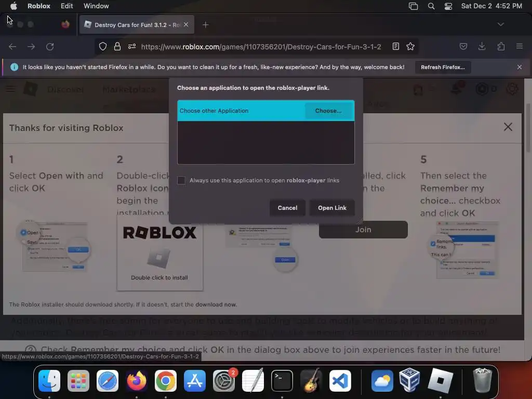Click the Firefox View pinned icon

(65, 24)
